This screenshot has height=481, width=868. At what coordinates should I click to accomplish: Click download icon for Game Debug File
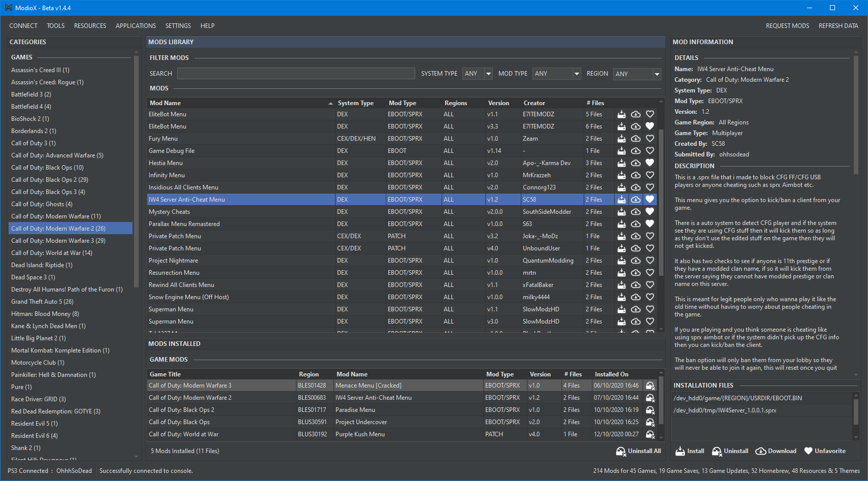coord(636,151)
